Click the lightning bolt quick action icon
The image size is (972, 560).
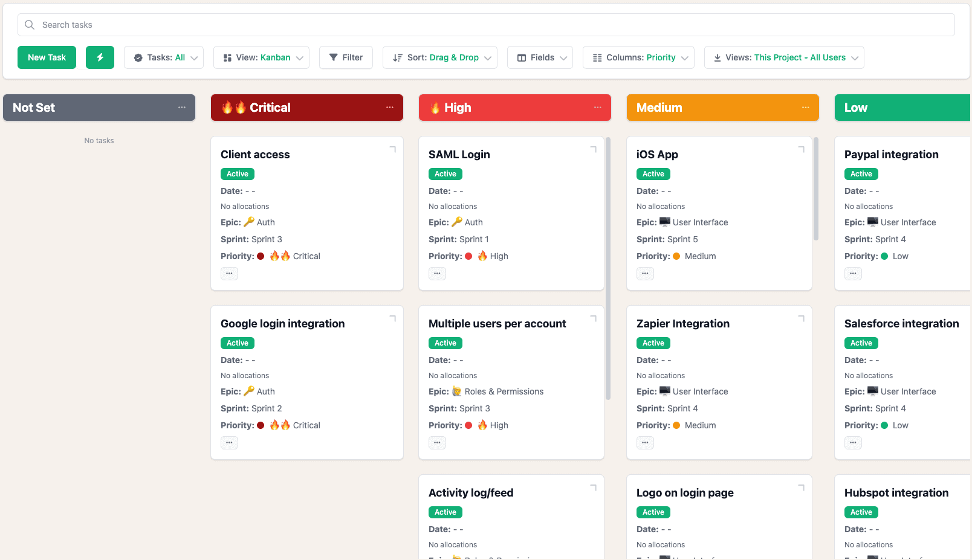(x=100, y=57)
